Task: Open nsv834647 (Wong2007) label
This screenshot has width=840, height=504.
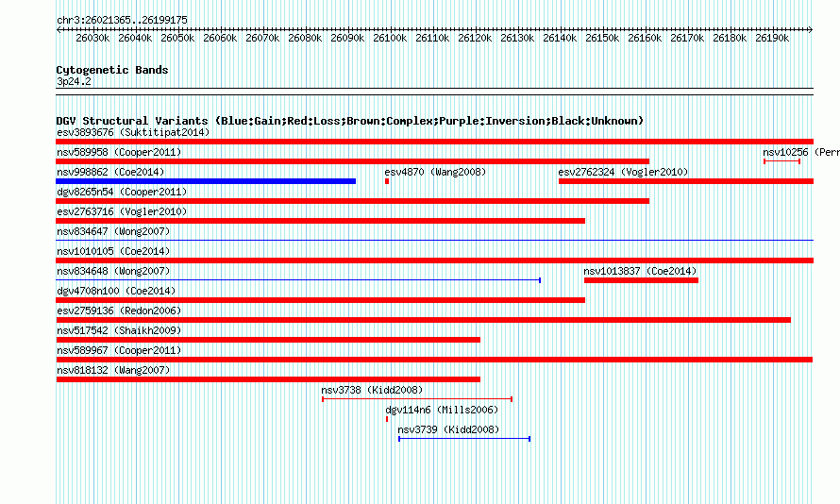Action: (x=113, y=231)
